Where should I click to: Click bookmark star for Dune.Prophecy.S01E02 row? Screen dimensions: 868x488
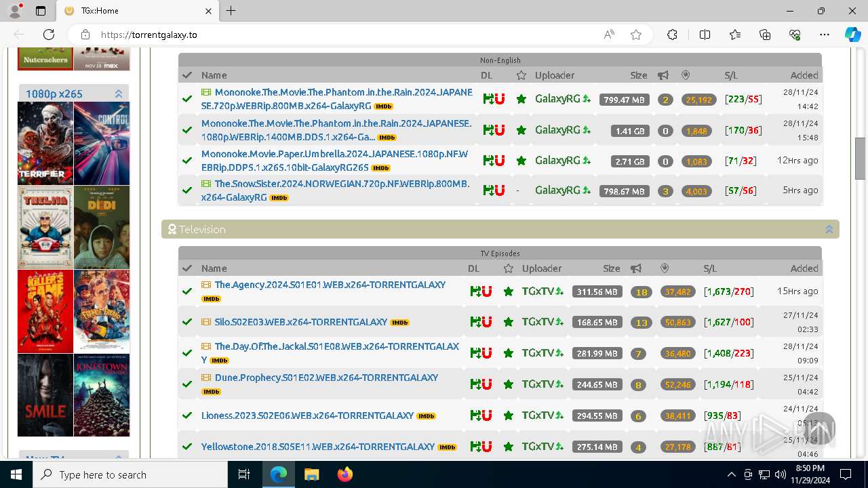(x=508, y=384)
